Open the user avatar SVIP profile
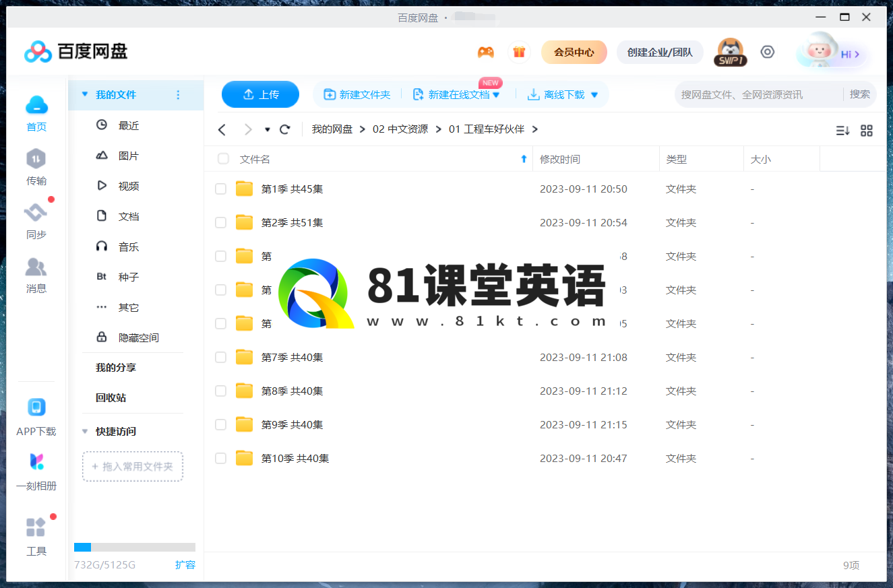Viewport: 893px width, 588px height. [731, 52]
